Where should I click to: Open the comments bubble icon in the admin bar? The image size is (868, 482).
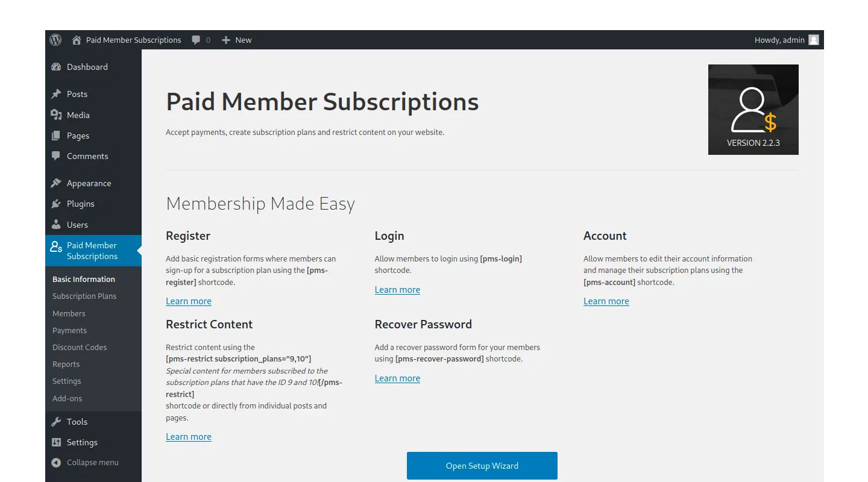coord(195,40)
